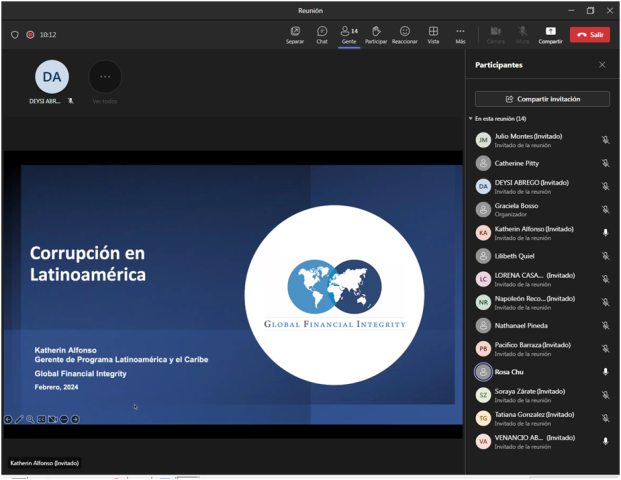Click muted mic icon for Napoleón Reco...
Screen dimensions: 621x480
(605, 302)
